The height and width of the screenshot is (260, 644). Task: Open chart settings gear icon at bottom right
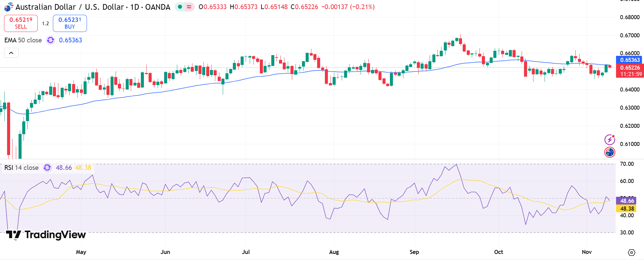pos(632,252)
